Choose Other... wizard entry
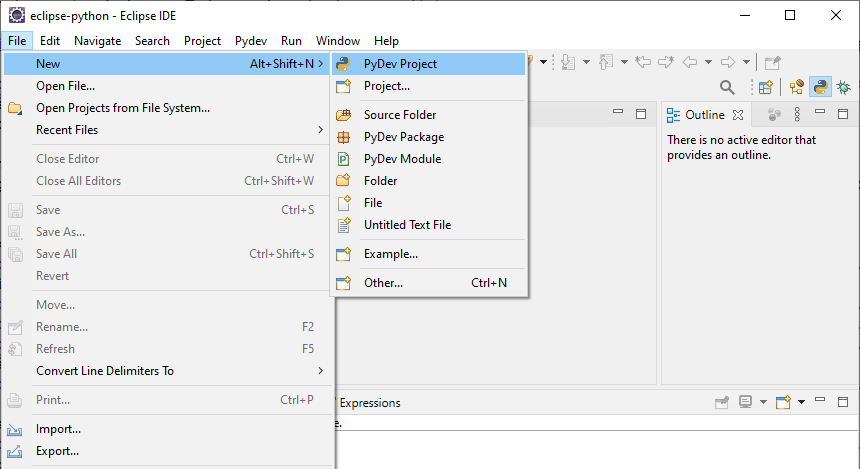This screenshot has height=469, width=860. 428,282
